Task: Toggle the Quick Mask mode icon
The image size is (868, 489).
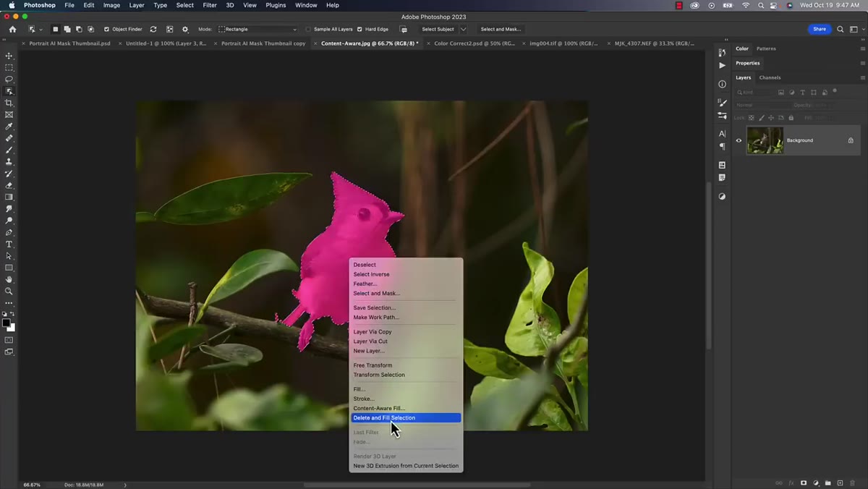Action: tap(9, 340)
